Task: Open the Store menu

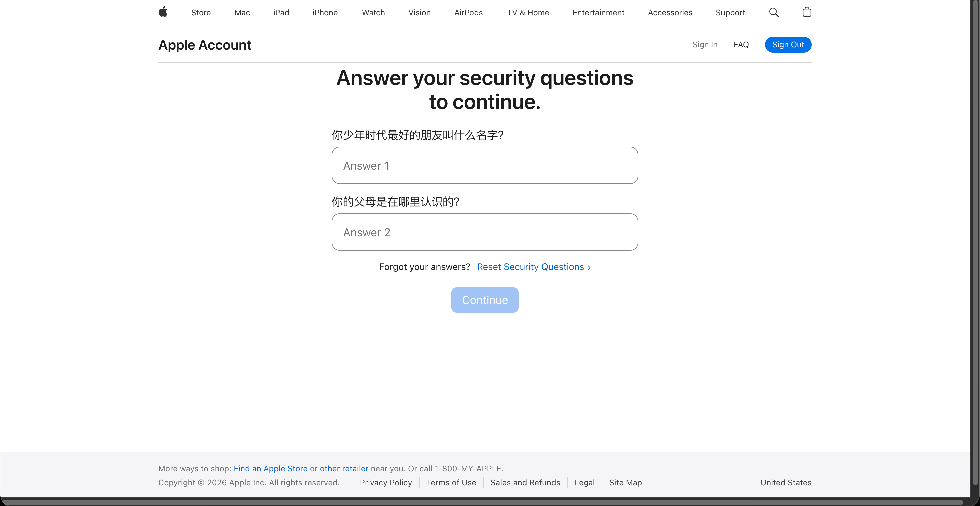Action: click(201, 13)
